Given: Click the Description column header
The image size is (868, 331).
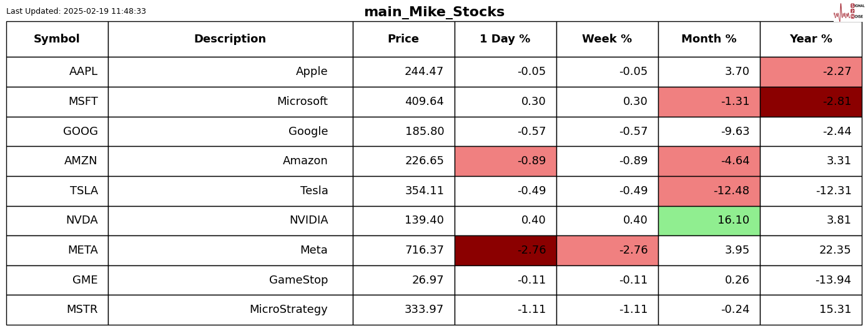Looking at the screenshot, I should click(x=230, y=39).
